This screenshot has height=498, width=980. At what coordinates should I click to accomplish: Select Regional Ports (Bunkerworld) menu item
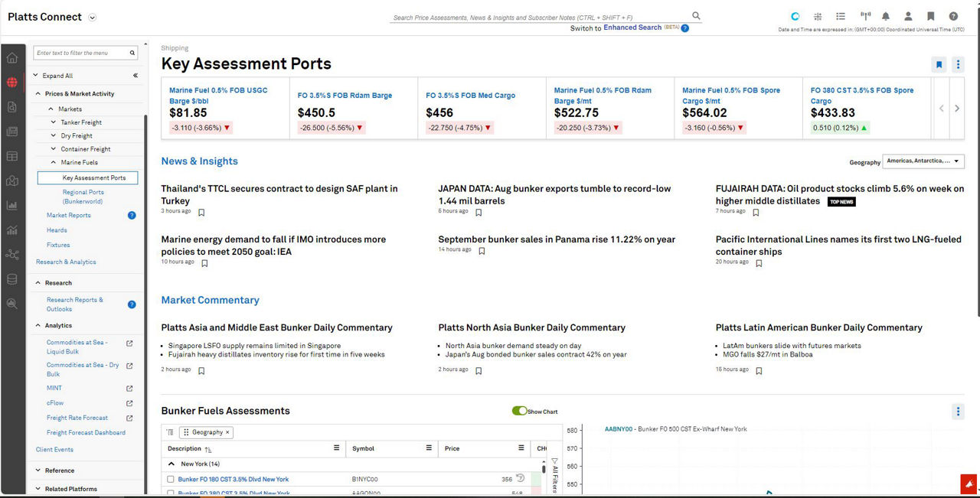[83, 197]
